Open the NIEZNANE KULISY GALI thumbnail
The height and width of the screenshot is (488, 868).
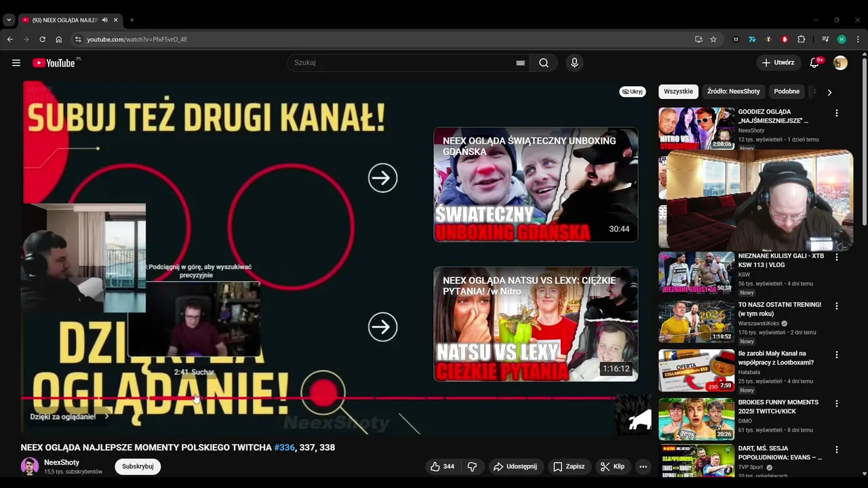(696, 272)
